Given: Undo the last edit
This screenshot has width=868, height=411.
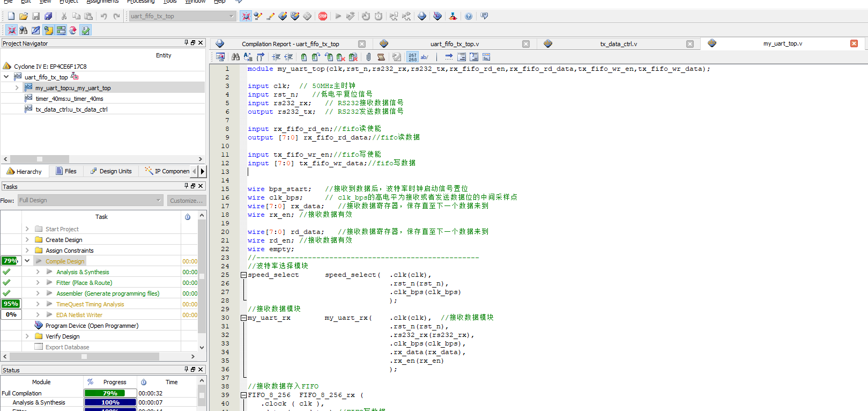Looking at the screenshot, I should (x=104, y=16).
